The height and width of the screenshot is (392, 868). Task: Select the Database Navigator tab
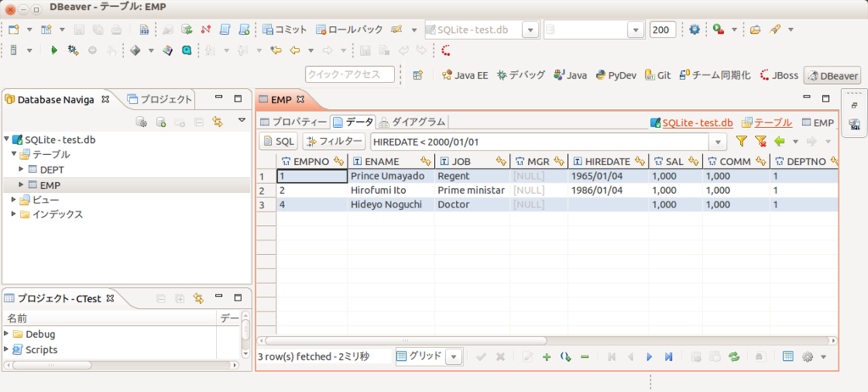(57, 100)
